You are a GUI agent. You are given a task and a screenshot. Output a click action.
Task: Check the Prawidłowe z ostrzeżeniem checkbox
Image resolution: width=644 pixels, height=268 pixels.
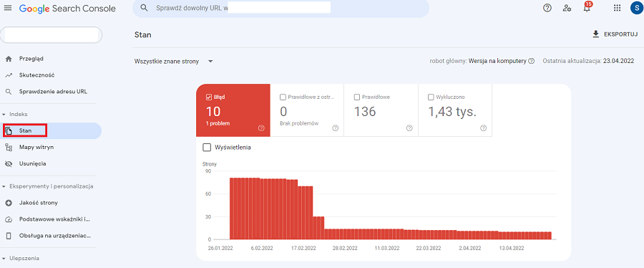pyautogui.click(x=283, y=97)
